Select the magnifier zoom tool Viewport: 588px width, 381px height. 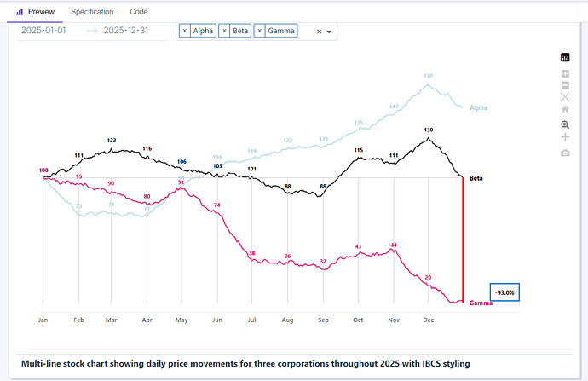[x=565, y=124]
